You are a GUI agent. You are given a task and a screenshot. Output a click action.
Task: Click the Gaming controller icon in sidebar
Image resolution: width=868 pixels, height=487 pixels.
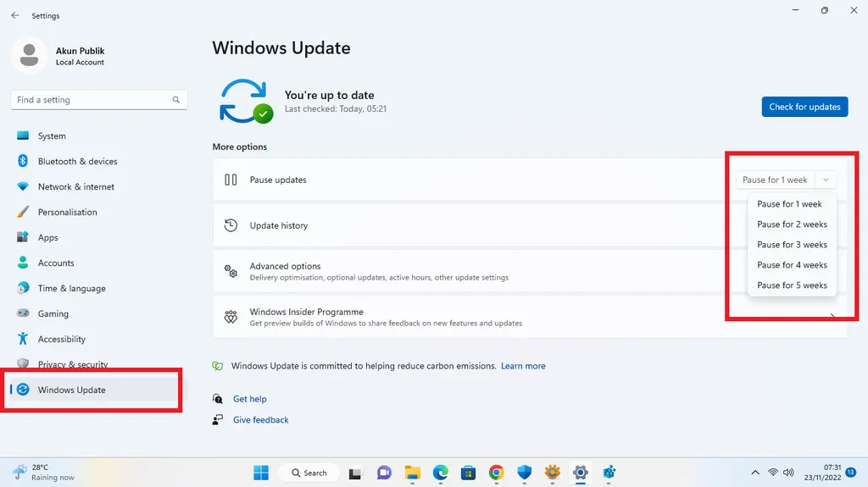[x=23, y=313]
